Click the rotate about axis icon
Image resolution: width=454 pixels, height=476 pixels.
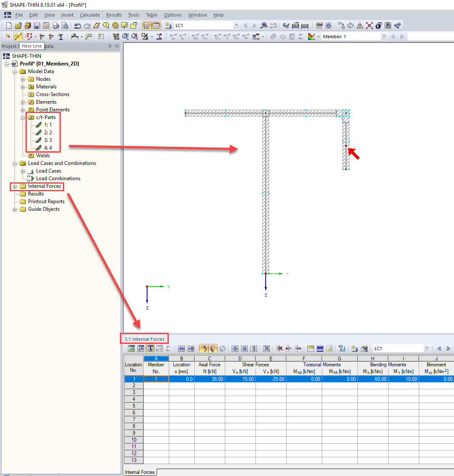pyautogui.click(x=350, y=25)
